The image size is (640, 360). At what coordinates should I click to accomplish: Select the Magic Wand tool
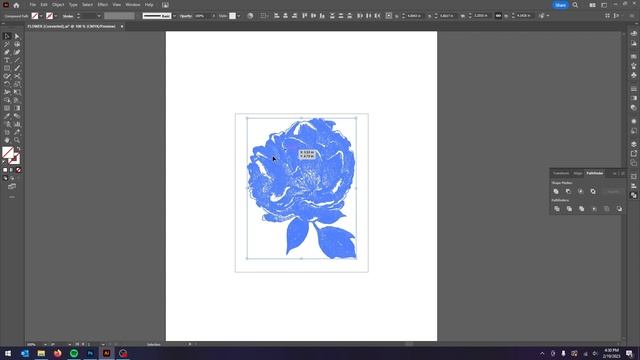(x=7, y=44)
